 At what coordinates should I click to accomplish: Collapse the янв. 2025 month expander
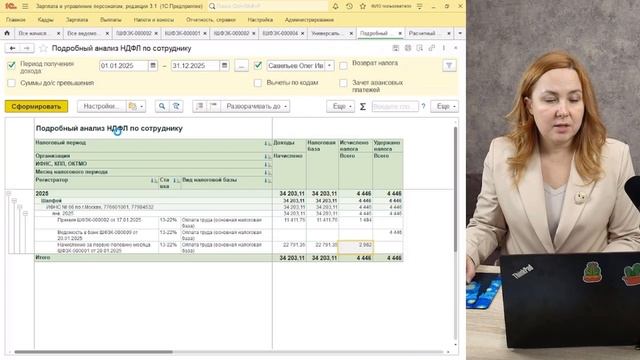click(x=25, y=213)
